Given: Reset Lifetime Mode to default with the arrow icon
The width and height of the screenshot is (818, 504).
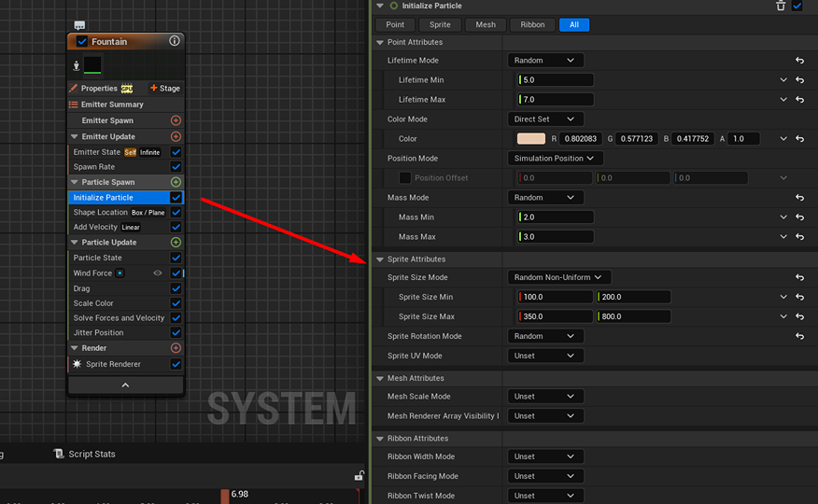Looking at the screenshot, I should pos(799,61).
